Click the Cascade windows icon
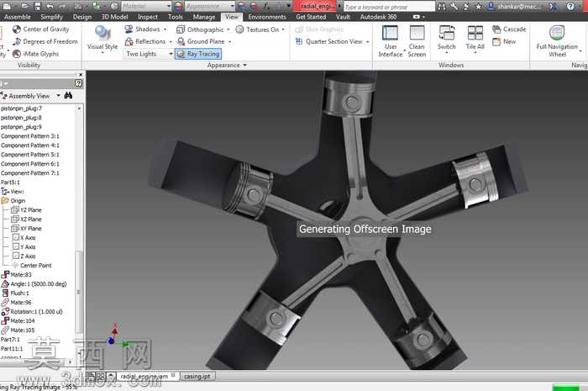 tap(496, 29)
